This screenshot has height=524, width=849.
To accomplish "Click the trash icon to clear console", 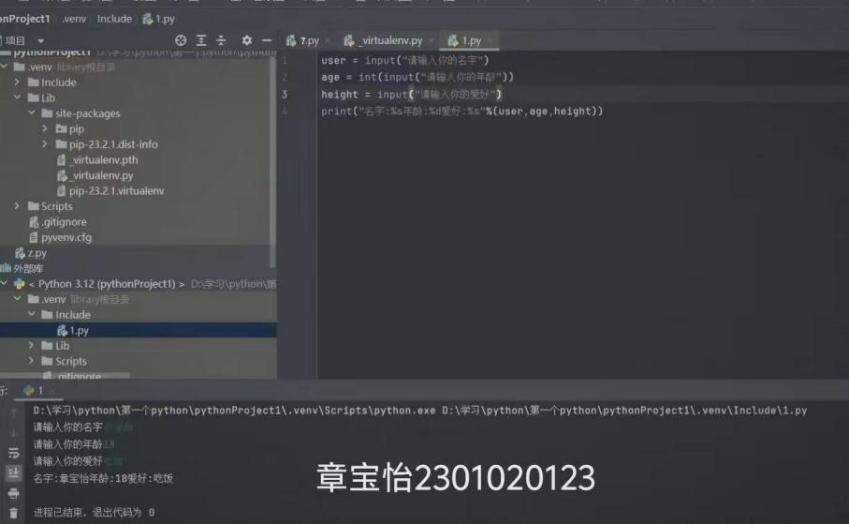I will pos(13,513).
